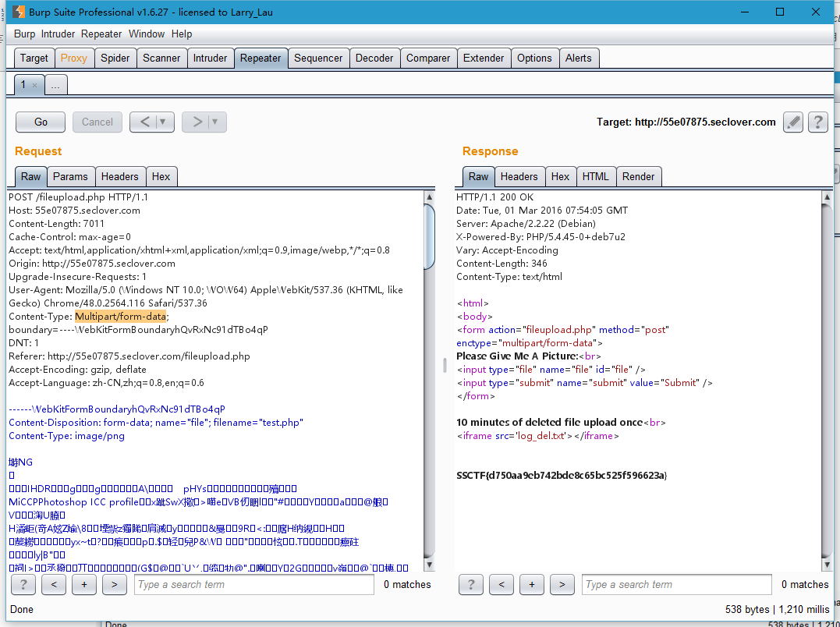840x627 pixels.
Task: Click the request search term field
Action: [253, 584]
